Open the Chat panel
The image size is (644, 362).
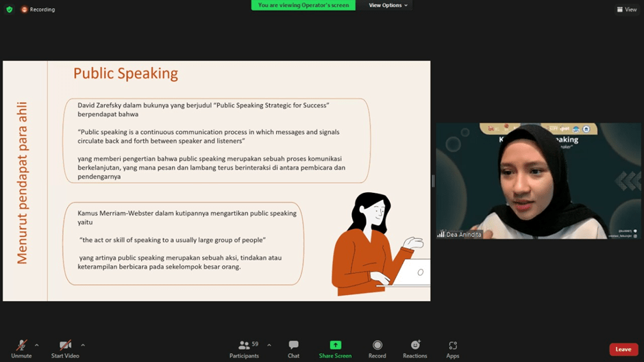[293, 349]
